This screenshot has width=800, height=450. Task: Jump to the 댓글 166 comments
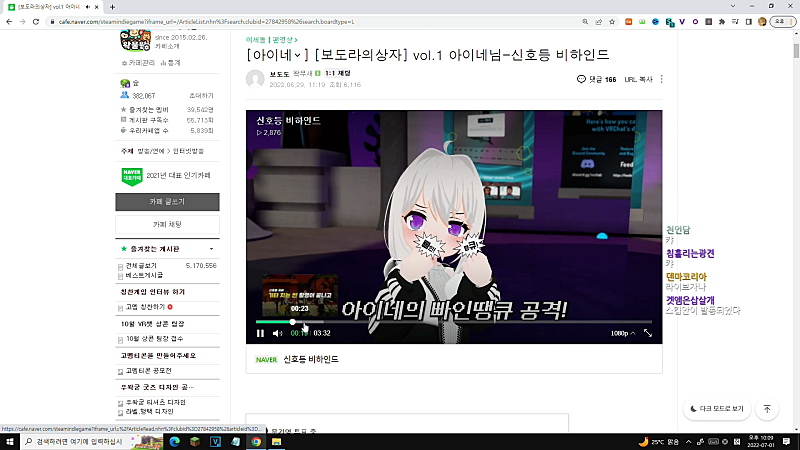click(x=596, y=80)
